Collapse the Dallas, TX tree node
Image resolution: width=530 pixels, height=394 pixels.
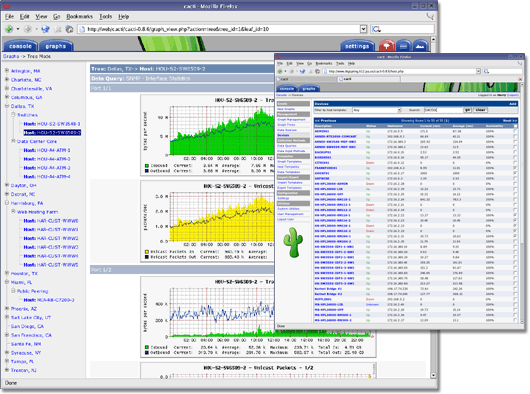tap(7, 106)
